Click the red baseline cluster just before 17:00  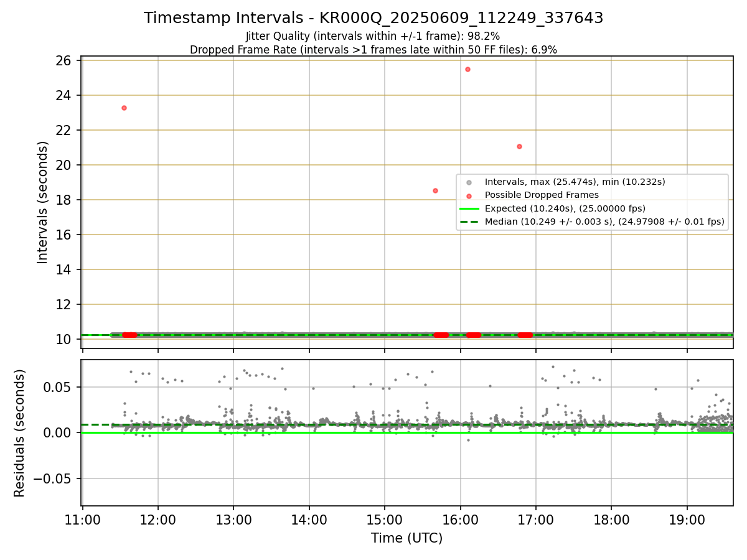[525, 335]
